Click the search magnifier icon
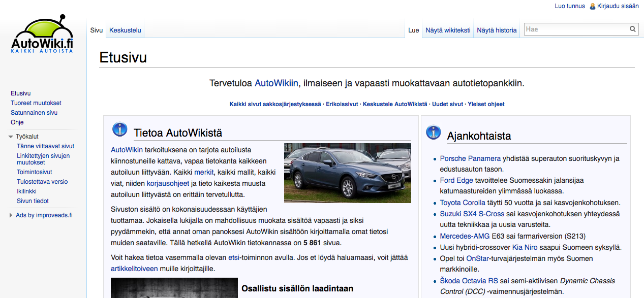The image size is (644, 298). click(x=633, y=29)
